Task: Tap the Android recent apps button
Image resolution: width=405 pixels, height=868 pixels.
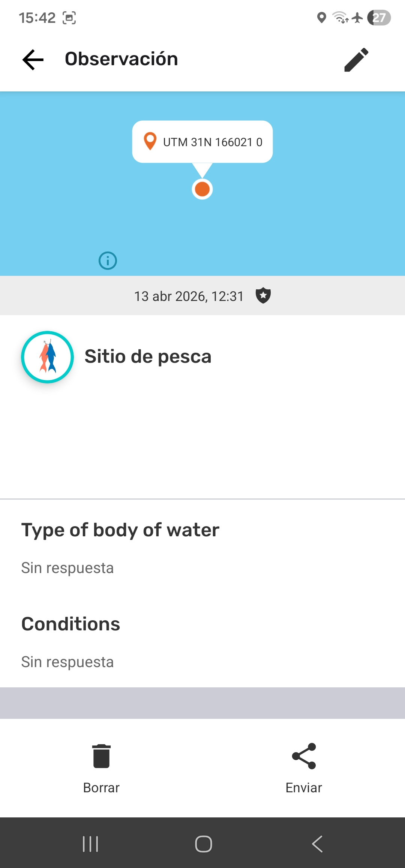Action: 90,844
